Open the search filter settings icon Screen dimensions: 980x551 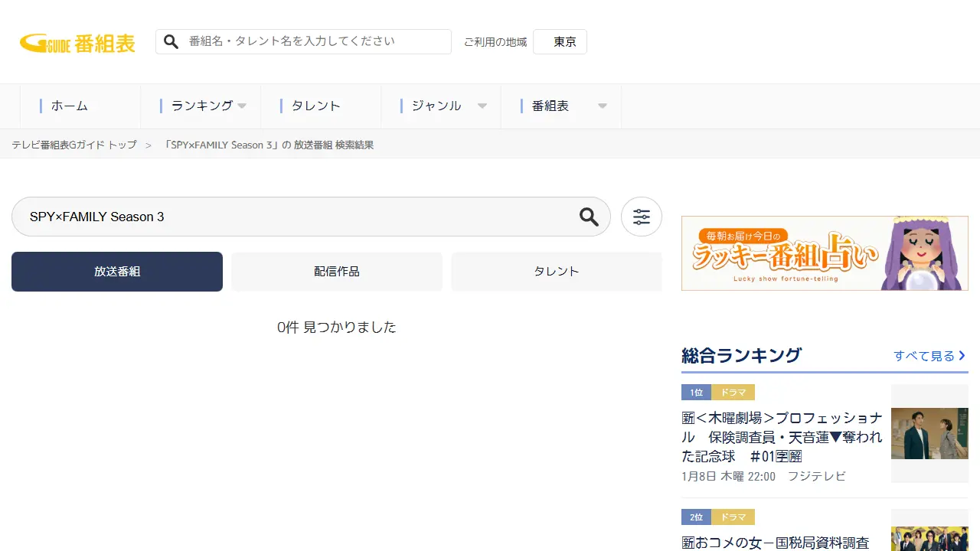point(642,217)
